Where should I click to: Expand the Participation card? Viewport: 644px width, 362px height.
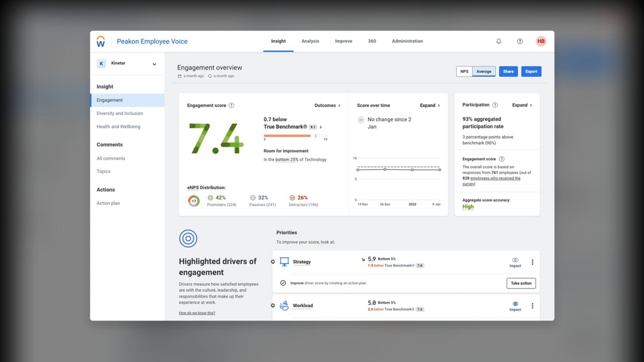click(x=522, y=105)
